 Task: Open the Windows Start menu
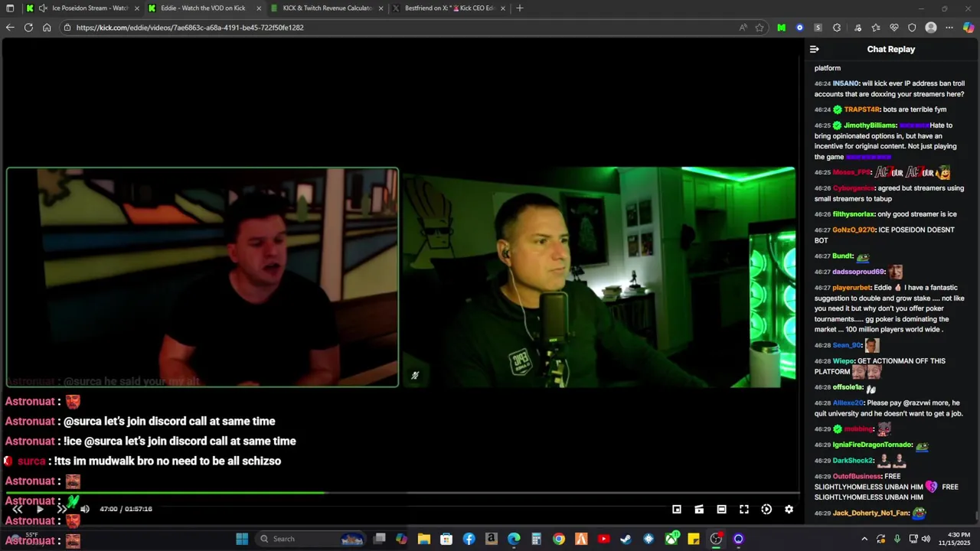coord(242,539)
